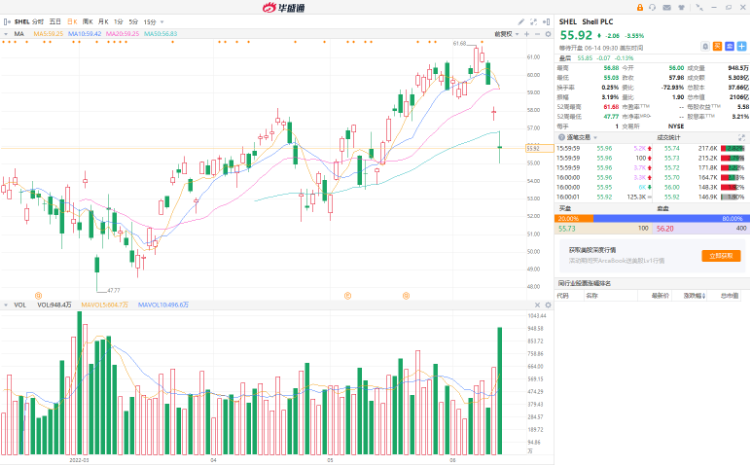Click the 217.6K volume statistics row
The image size is (750, 465).
pyautogui.click(x=700, y=148)
